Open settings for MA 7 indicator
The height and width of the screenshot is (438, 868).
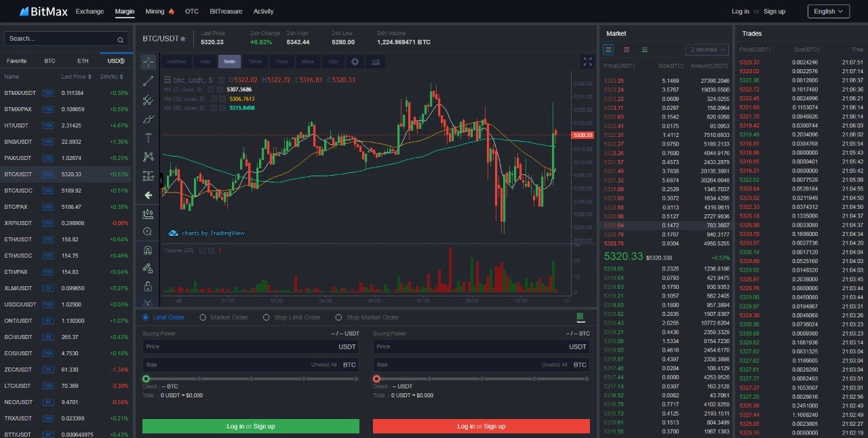(212, 89)
